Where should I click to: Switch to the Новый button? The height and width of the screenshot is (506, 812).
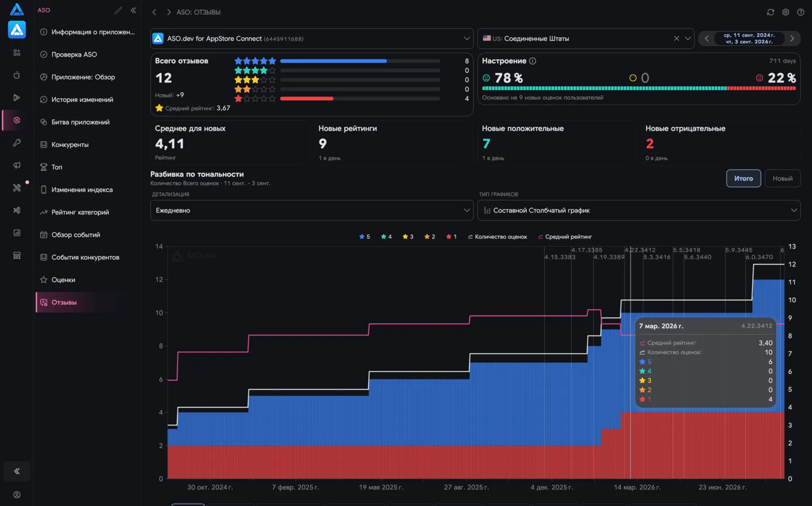coord(782,179)
